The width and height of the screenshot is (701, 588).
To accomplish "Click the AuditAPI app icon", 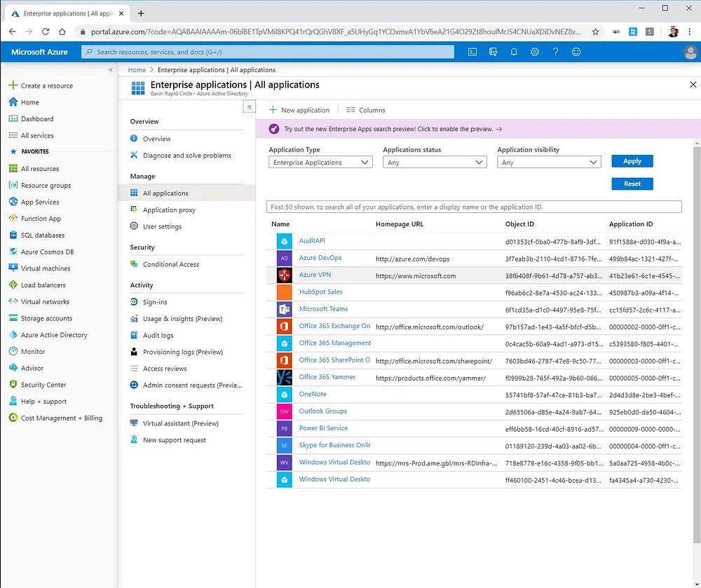I will click(285, 241).
